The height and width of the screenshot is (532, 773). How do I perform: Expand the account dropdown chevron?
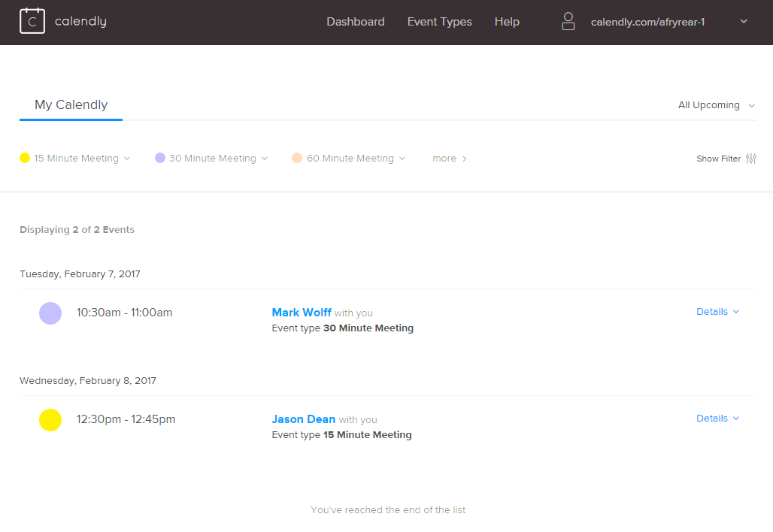click(744, 21)
